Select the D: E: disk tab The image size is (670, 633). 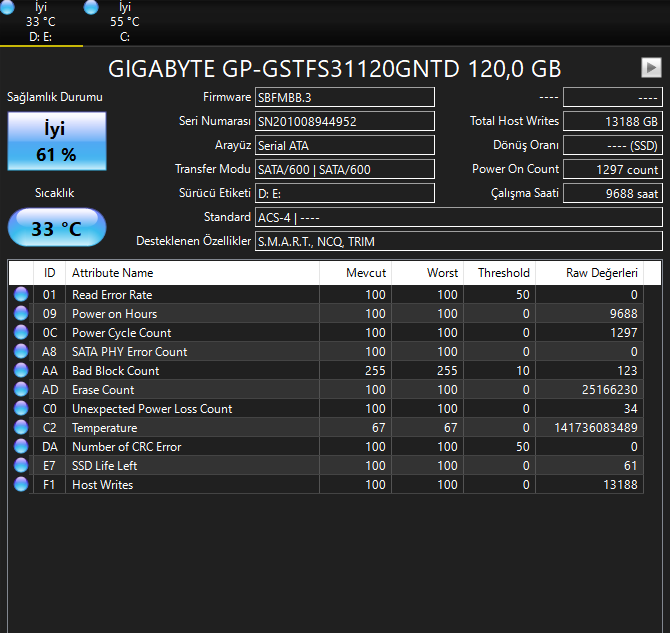click(x=41, y=22)
